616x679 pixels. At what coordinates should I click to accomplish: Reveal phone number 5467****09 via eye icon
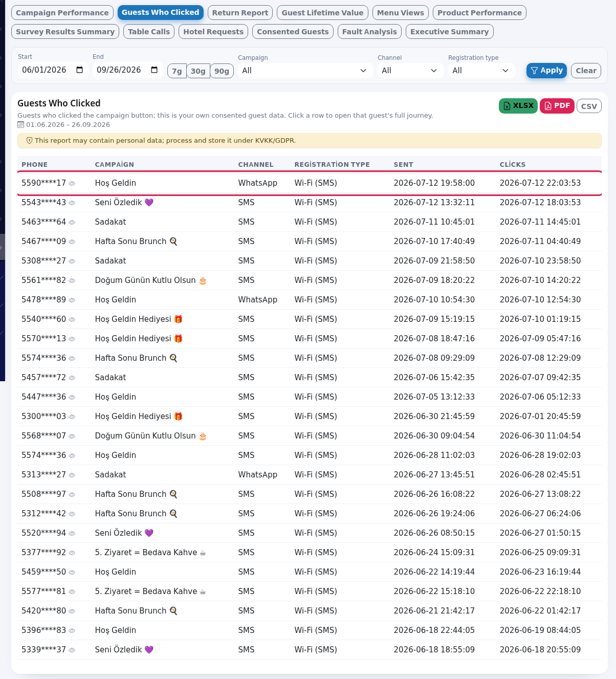72,242
